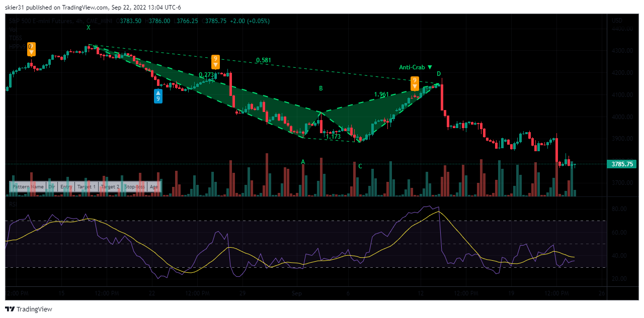Click the 4200.00 price axis level
This screenshot has height=318, width=644.
pos(622,73)
